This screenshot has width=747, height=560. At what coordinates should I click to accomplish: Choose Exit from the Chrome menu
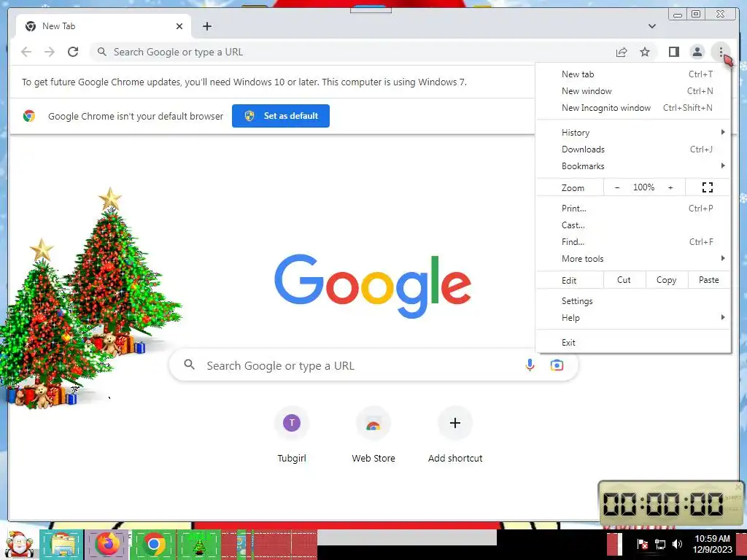coord(633,343)
